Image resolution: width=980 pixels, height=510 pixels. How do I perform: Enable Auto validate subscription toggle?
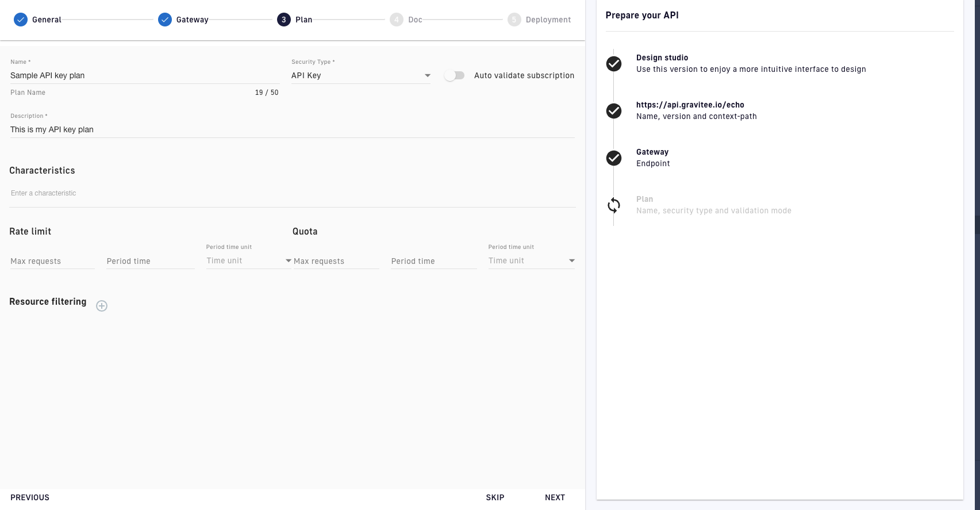(x=454, y=75)
